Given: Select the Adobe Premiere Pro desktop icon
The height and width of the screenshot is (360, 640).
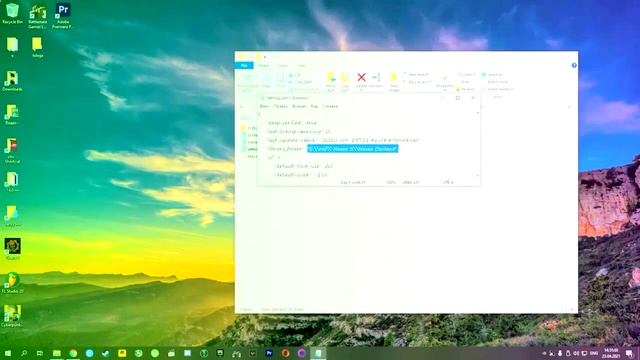Looking at the screenshot, I should coord(62,16).
